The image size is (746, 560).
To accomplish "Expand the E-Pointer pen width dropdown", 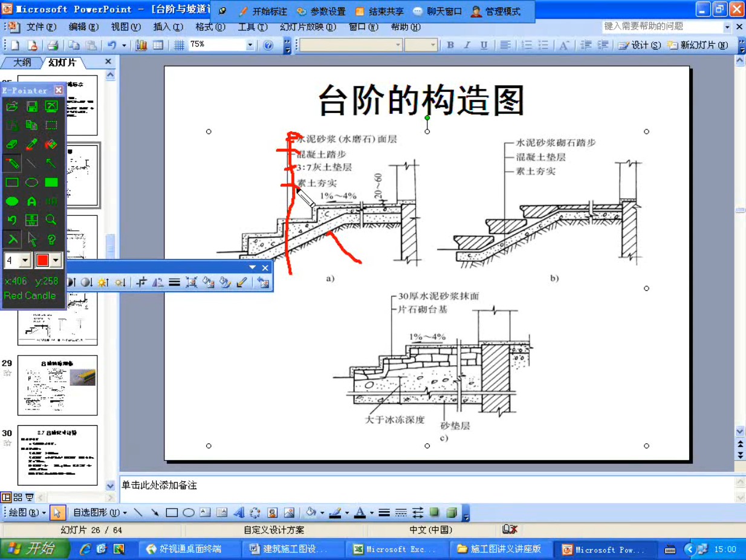I will pyautogui.click(x=25, y=261).
